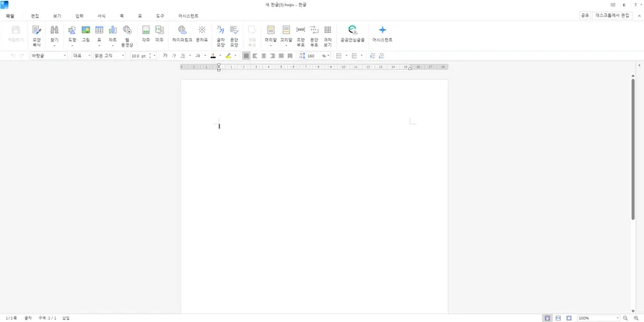Expand highlight color dropdown arrow

pos(236,56)
